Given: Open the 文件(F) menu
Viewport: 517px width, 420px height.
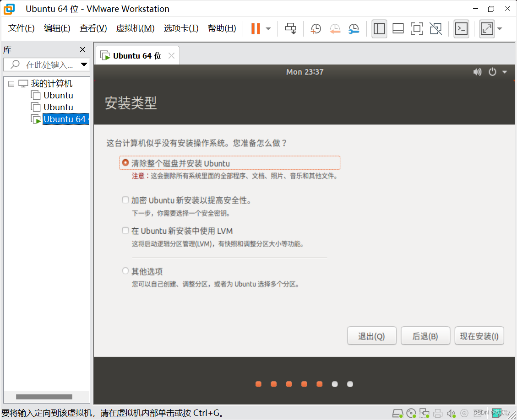Looking at the screenshot, I should pyautogui.click(x=22, y=28).
